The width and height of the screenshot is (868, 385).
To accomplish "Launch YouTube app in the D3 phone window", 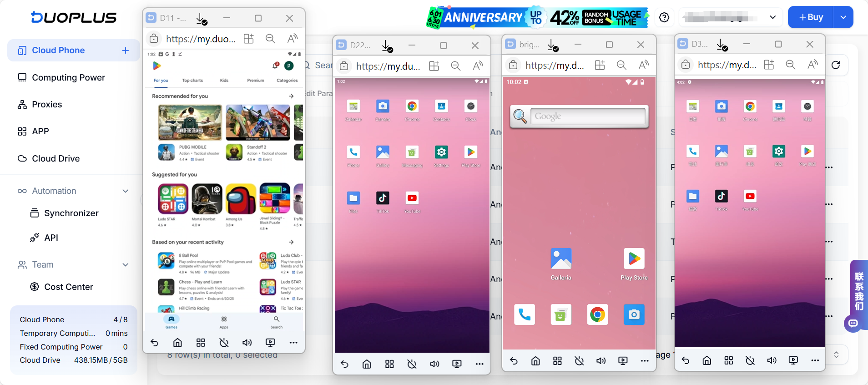I will 750,197.
